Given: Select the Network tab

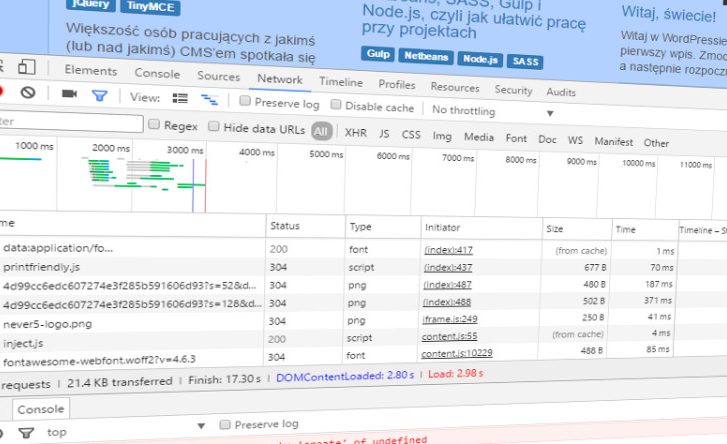Looking at the screenshot, I should [280, 79].
